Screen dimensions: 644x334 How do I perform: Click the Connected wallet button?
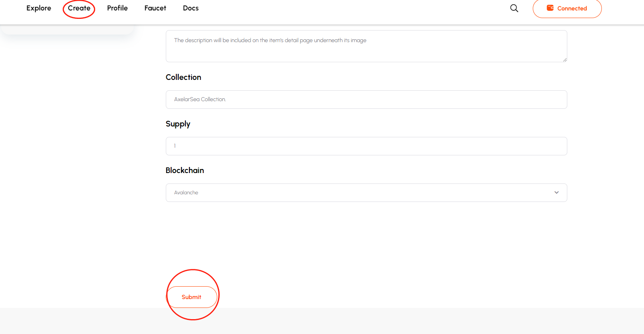pos(567,8)
